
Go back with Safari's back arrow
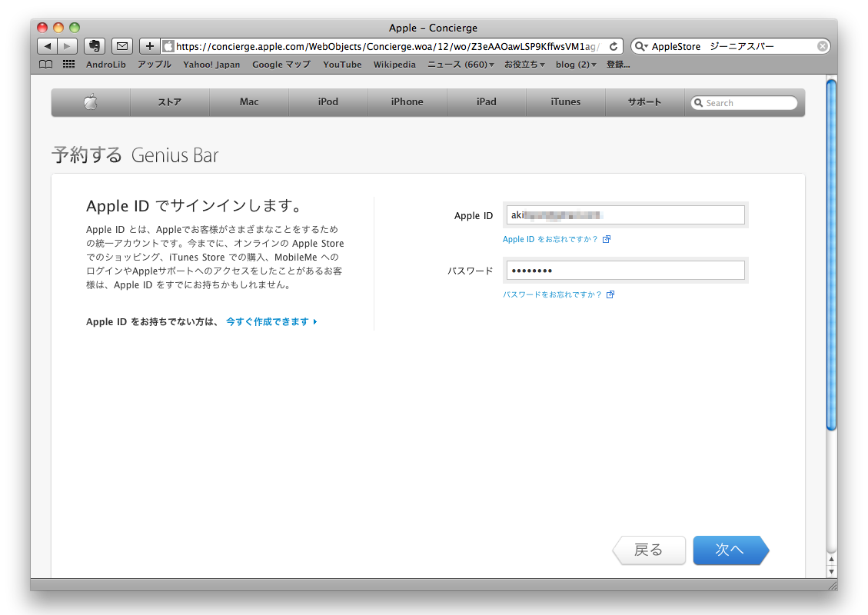point(48,46)
